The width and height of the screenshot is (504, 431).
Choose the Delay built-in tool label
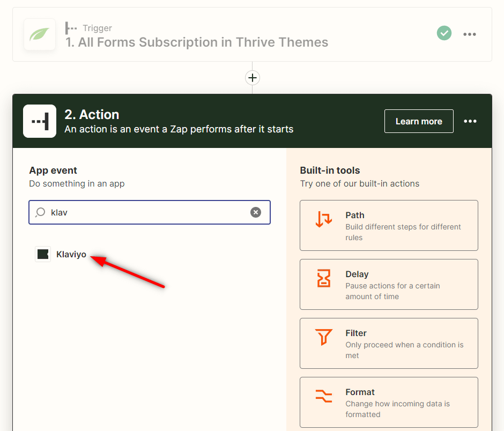[x=357, y=274]
